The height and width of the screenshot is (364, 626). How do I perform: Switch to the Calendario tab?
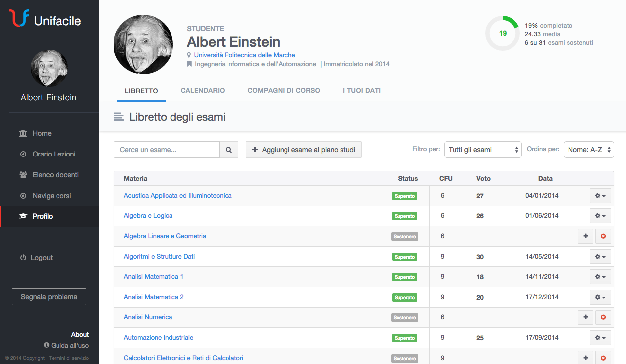click(203, 91)
